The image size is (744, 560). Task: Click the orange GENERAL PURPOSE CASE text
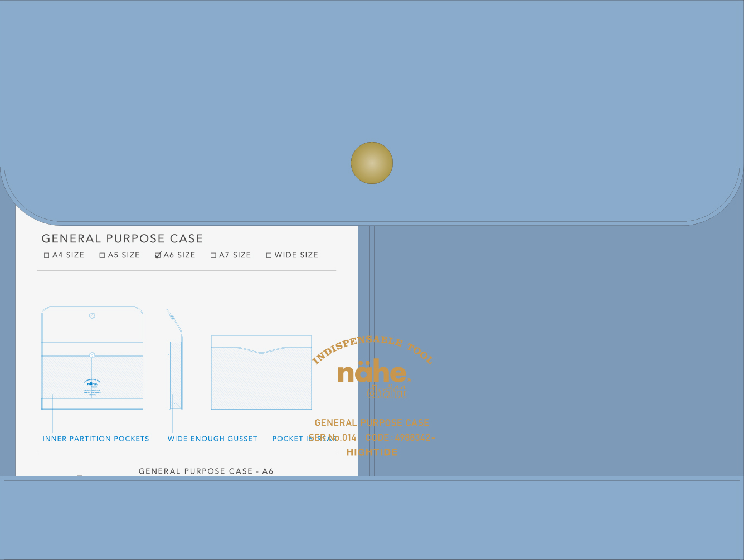[372, 422]
